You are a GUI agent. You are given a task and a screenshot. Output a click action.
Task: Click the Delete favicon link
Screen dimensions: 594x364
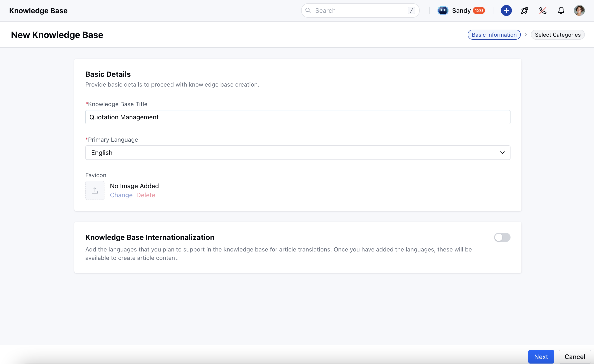pyautogui.click(x=146, y=195)
